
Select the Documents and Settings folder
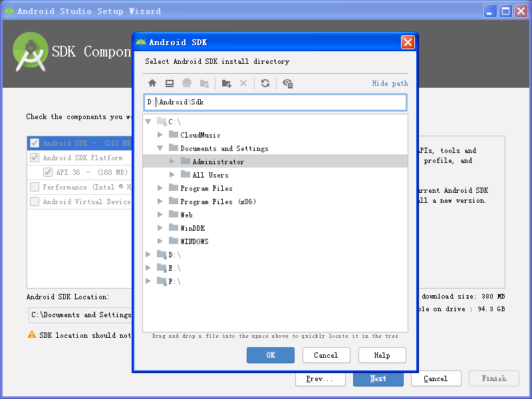[x=224, y=148]
